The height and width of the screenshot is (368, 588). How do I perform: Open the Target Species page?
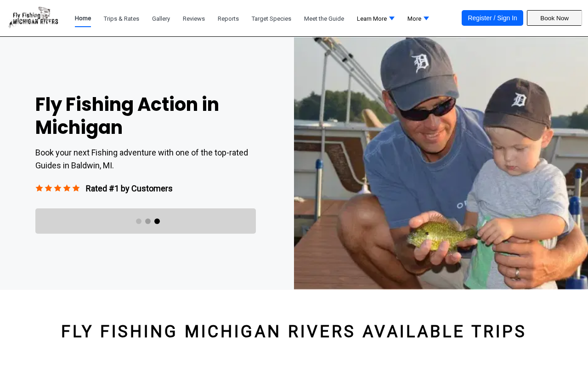[271, 18]
